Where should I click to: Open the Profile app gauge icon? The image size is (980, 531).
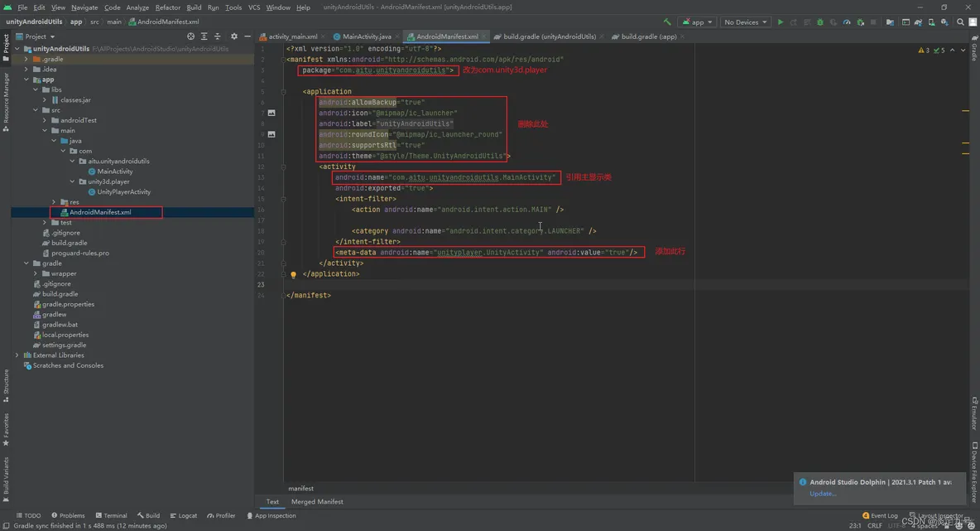(x=847, y=22)
